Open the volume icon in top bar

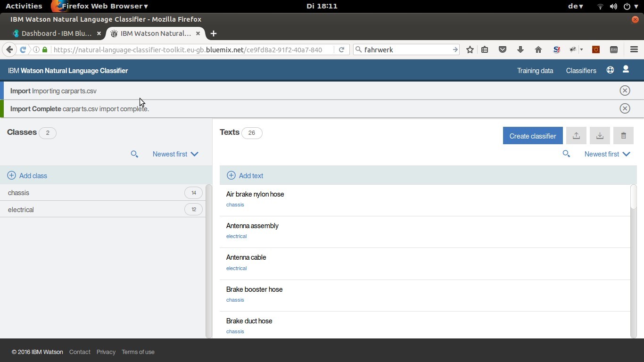(613, 6)
